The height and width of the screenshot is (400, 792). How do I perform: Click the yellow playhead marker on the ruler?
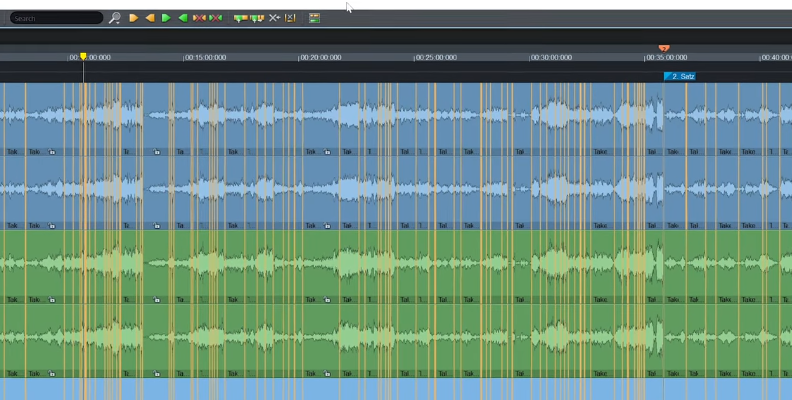coord(83,57)
